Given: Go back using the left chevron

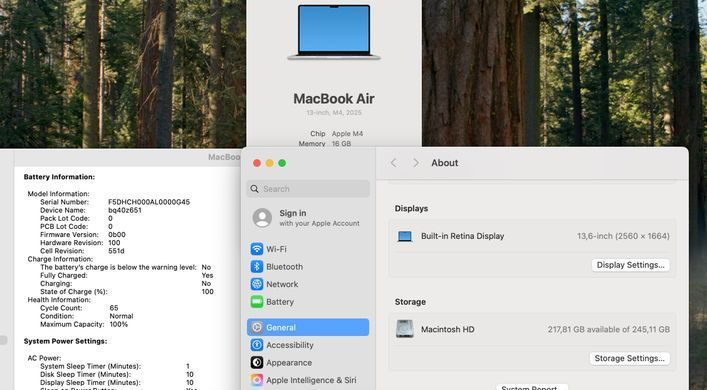Looking at the screenshot, I should [x=394, y=163].
